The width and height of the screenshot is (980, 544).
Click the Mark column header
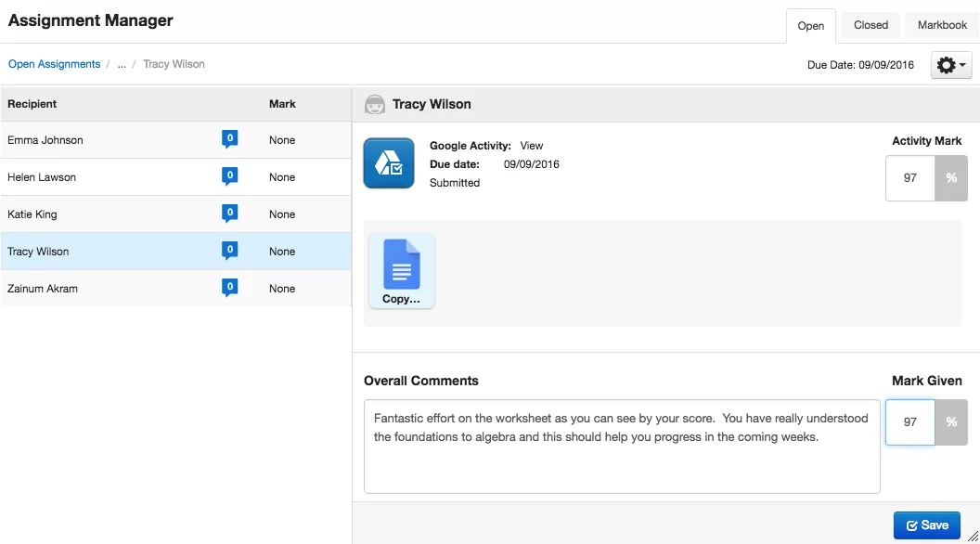click(x=282, y=104)
